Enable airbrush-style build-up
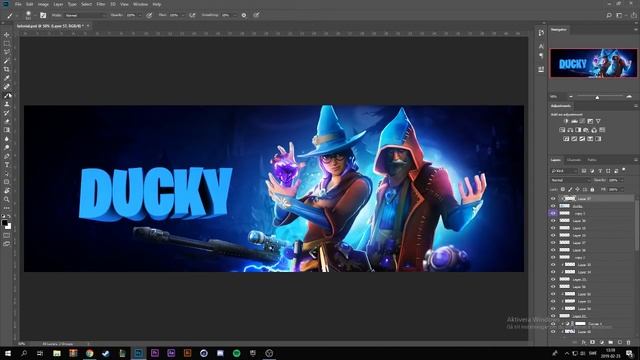 tap(192, 15)
